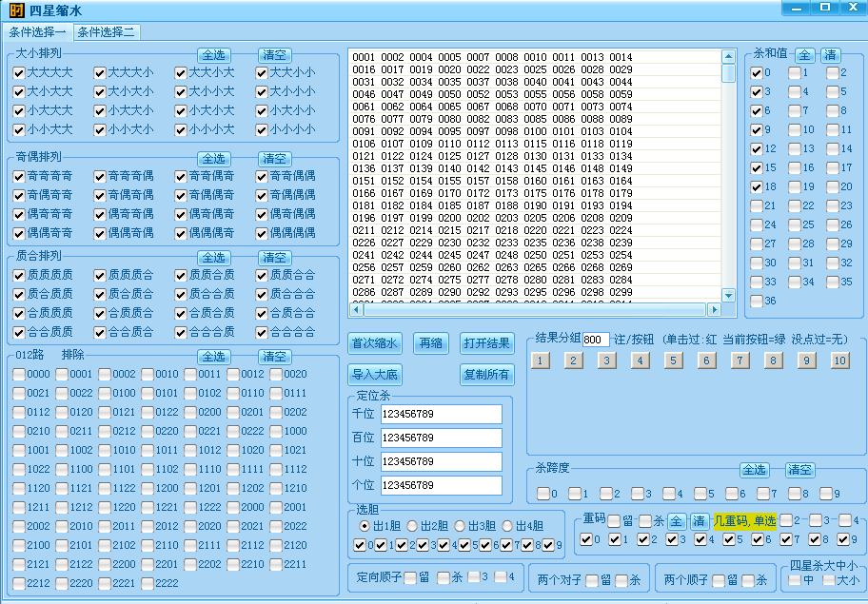Screen dimensions: 868x604
Task: Click 全选 in the 奇偶排列 group
Action: click(x=214, y=159)
